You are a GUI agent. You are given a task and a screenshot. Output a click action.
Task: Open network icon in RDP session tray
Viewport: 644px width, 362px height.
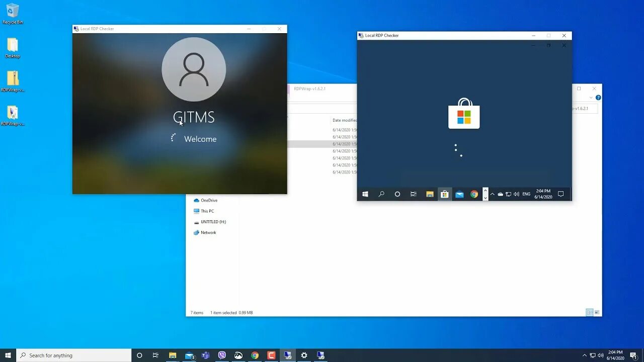coord(508,194)
